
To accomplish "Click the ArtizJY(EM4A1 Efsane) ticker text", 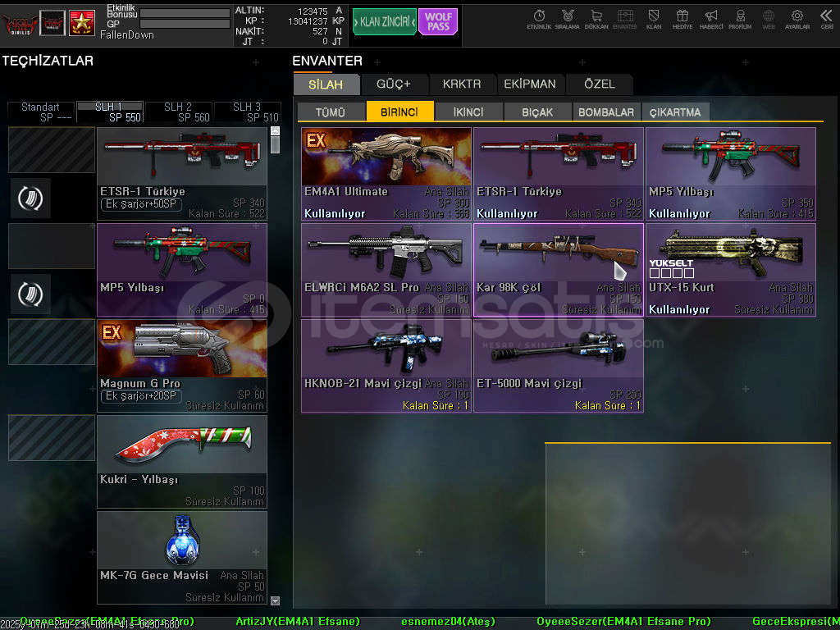I will pos(298,622).
